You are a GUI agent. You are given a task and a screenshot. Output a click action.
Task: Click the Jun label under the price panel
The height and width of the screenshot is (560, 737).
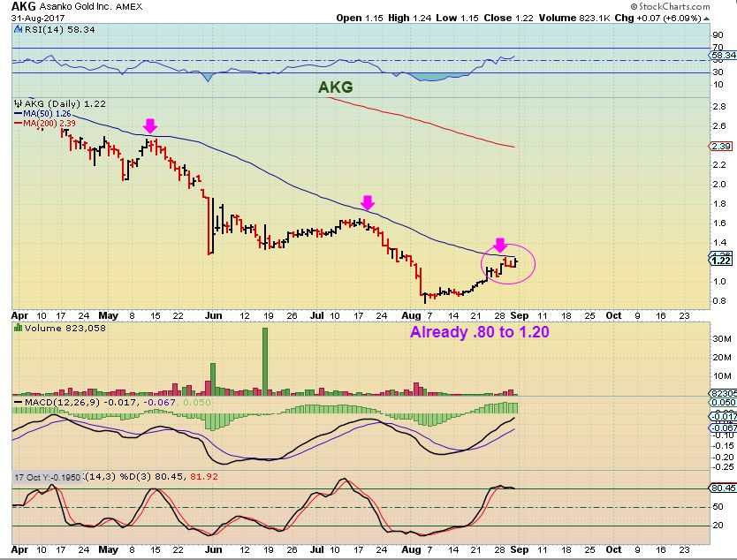[x=213, y=315]
